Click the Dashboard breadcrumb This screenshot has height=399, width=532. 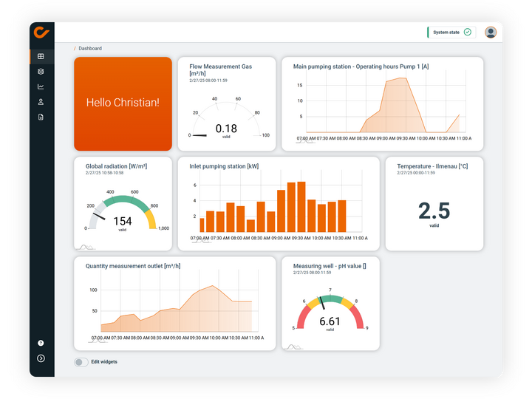(x=90, y=49)
